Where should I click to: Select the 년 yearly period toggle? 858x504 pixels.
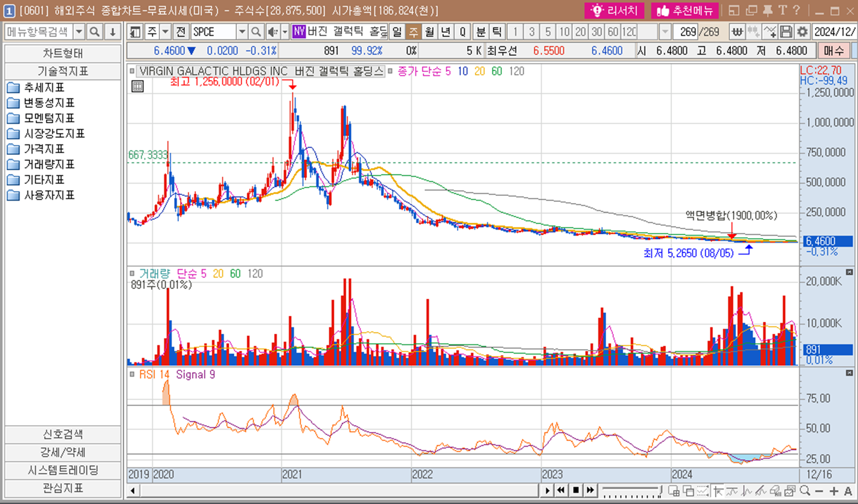click(x=446, y=32)
